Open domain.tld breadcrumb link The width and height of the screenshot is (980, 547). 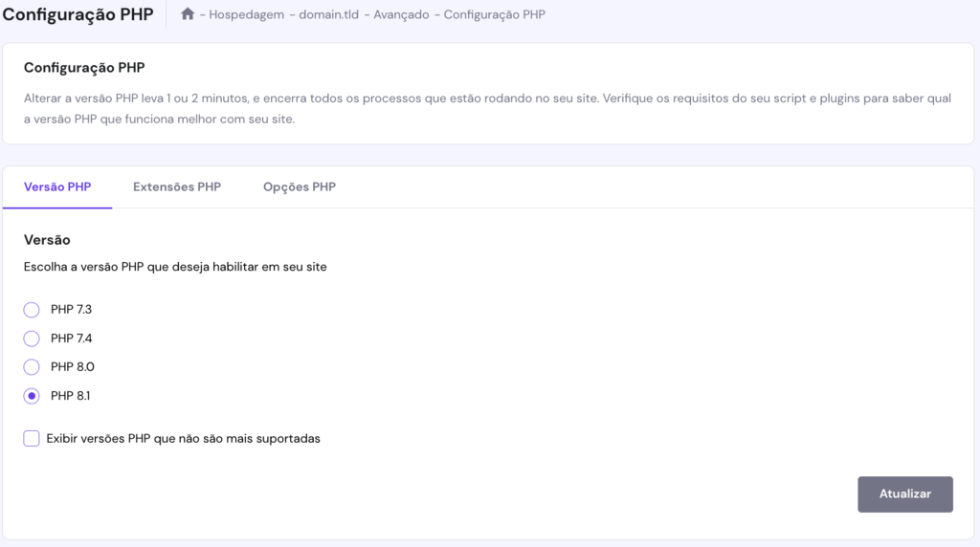[329, 14]
